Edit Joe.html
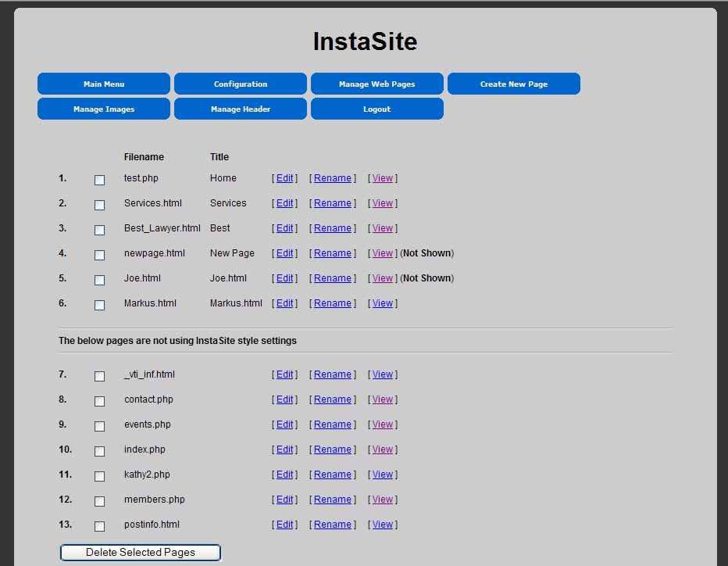 click(x=284, y=278)
